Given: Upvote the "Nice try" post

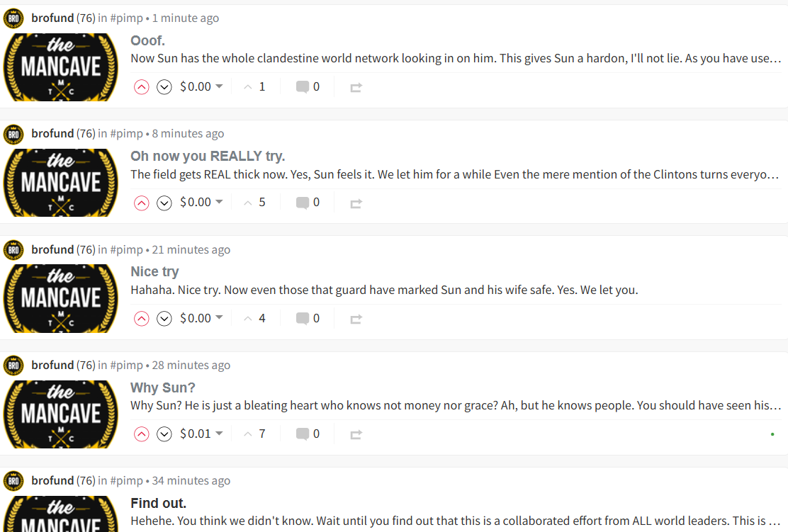Looking at the screenshot, I should tap(142, 319).
